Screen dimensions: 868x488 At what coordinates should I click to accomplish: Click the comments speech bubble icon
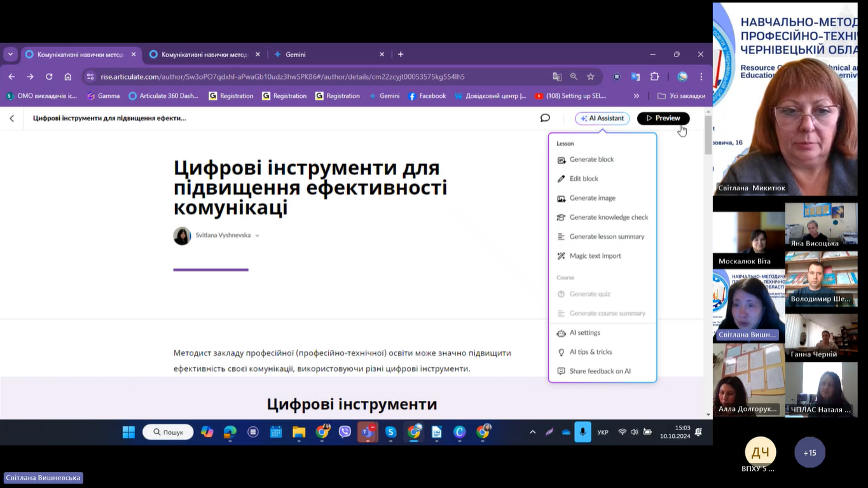point(545,118)
